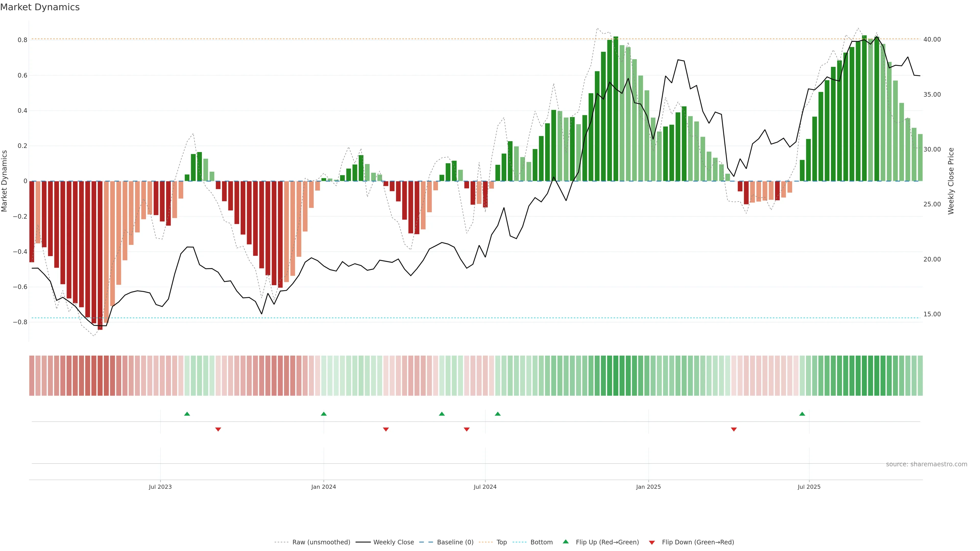Image resolution: width=980 pixels, height=551 pixels.
Task: Click the red Flip Down legend triangle
Action: pos(652,543)
